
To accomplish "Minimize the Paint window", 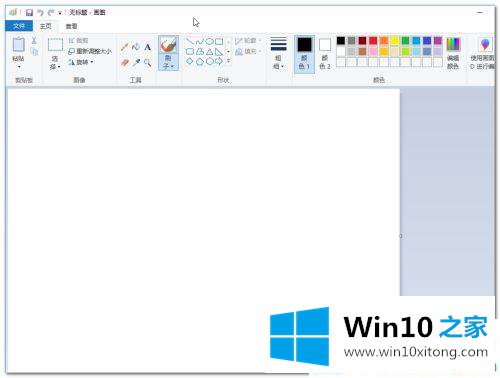I will 480,12.
